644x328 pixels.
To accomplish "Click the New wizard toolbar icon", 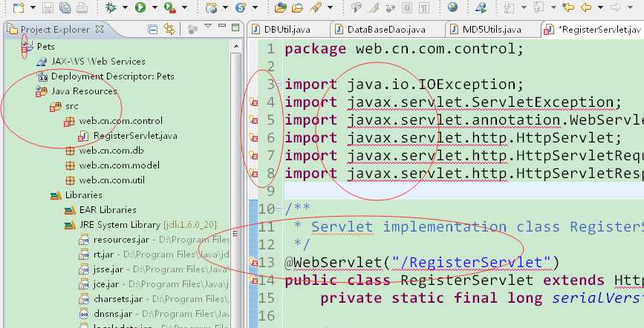I will (19, 7).
